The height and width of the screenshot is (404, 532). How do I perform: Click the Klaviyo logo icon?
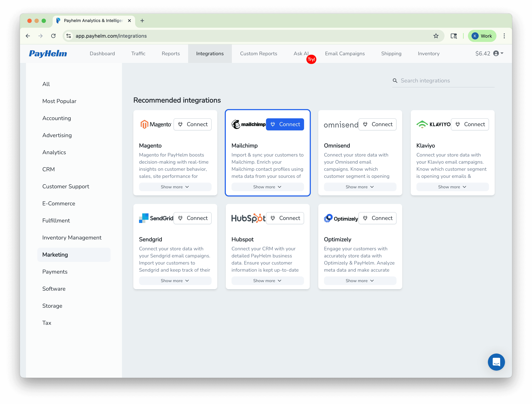pos(422,124)
